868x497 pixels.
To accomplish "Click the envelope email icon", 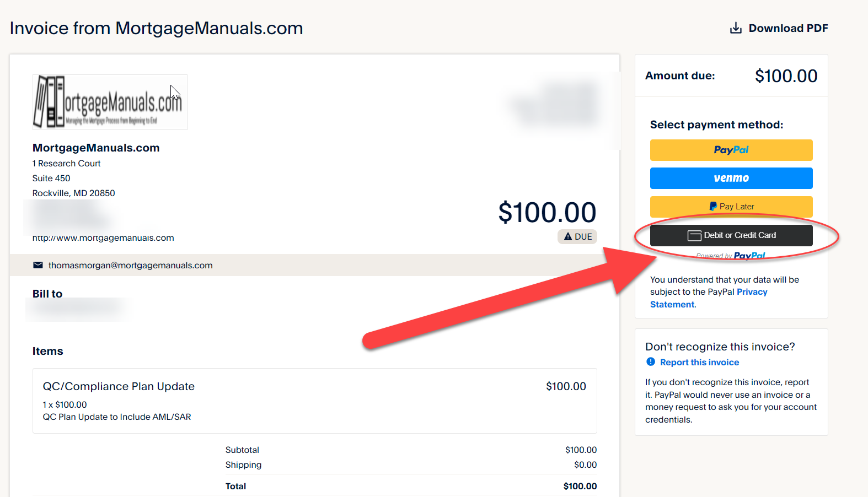I will coord(38,265).
